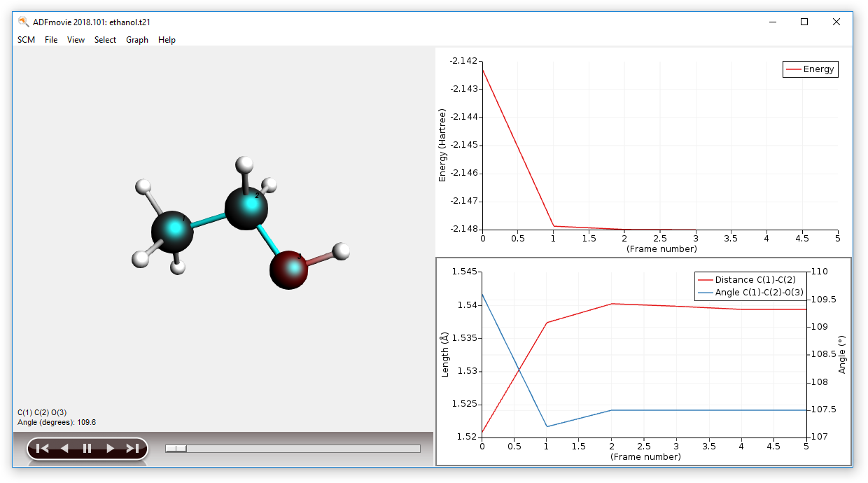
Task: Jump to first frame of movie
Action: point(42,449)
